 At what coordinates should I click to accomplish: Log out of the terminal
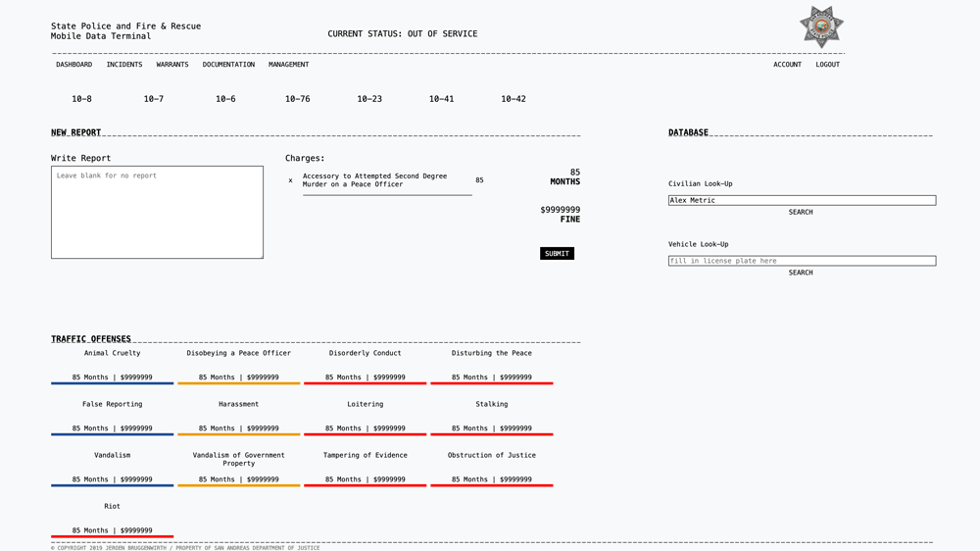[x=827, y=65]
